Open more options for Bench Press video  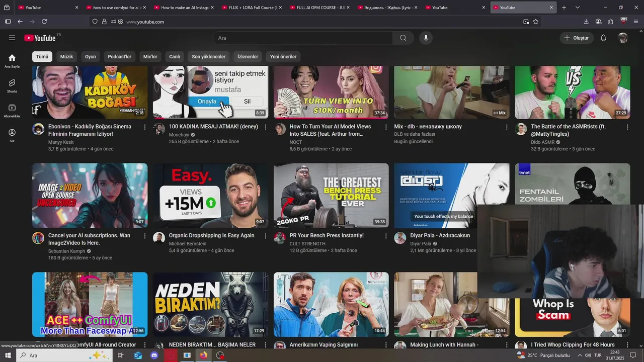(386, 236)
